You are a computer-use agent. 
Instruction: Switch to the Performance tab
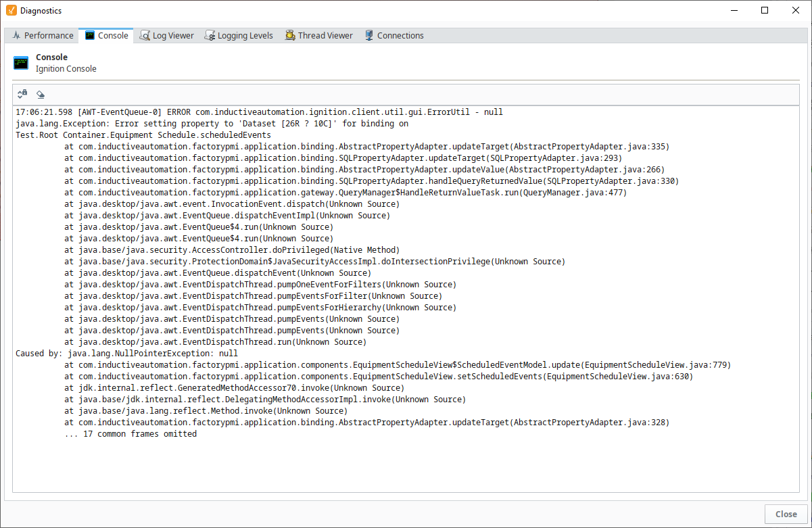click(x=43, y=35)
